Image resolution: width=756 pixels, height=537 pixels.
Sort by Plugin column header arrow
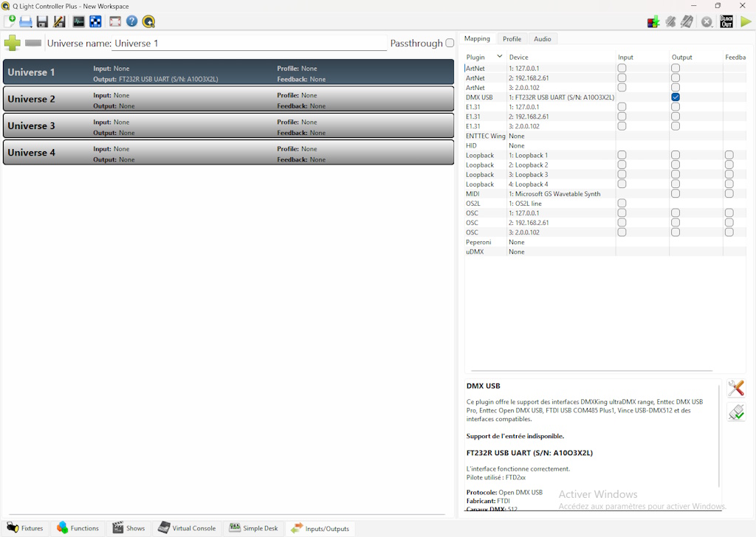tap(499, 57)
